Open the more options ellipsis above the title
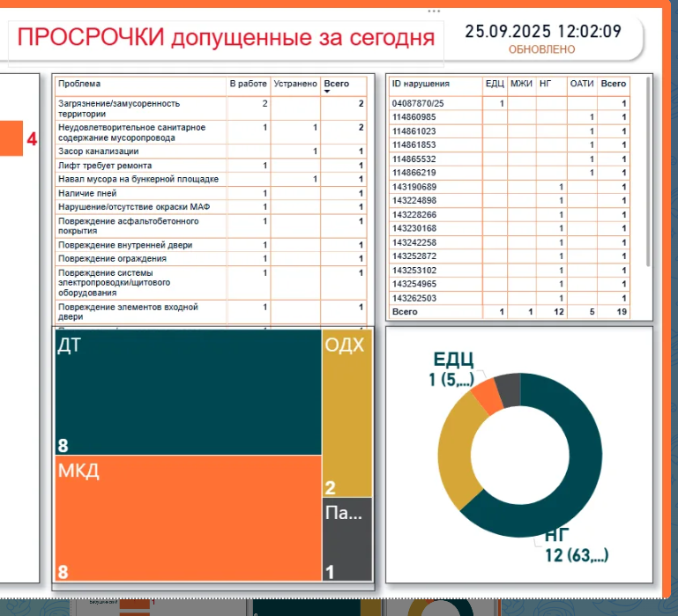The image size is (678, 616). click(434, 11)
